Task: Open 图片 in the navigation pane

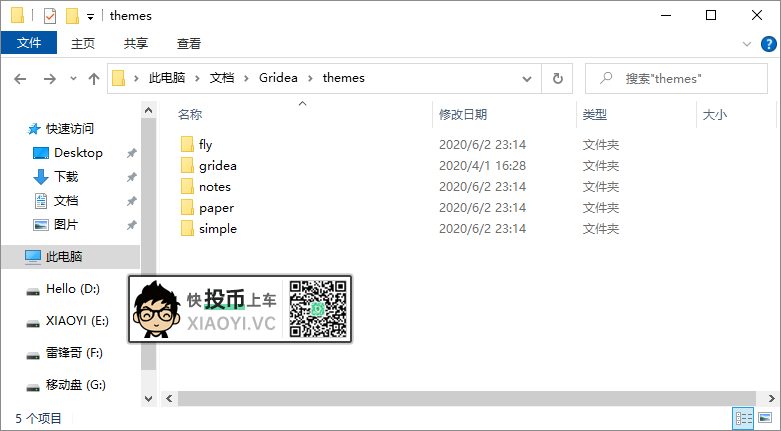Action: coord(66,224)
